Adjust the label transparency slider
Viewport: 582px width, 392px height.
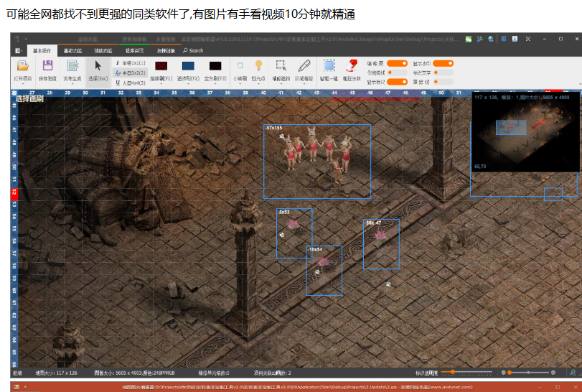tap(466, 372)
